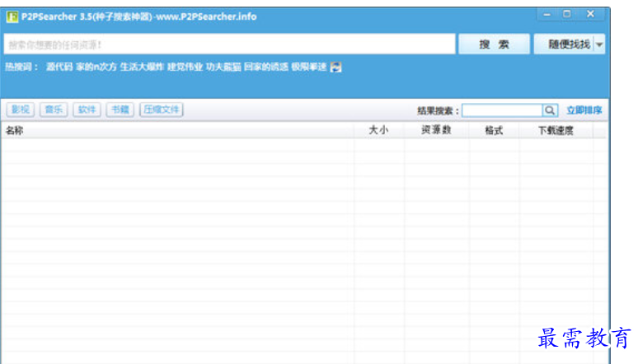Select hot word 回家的诱惑
Image resolution: width=638 pixels, height=364 pixels.
(x=266, y=67)
